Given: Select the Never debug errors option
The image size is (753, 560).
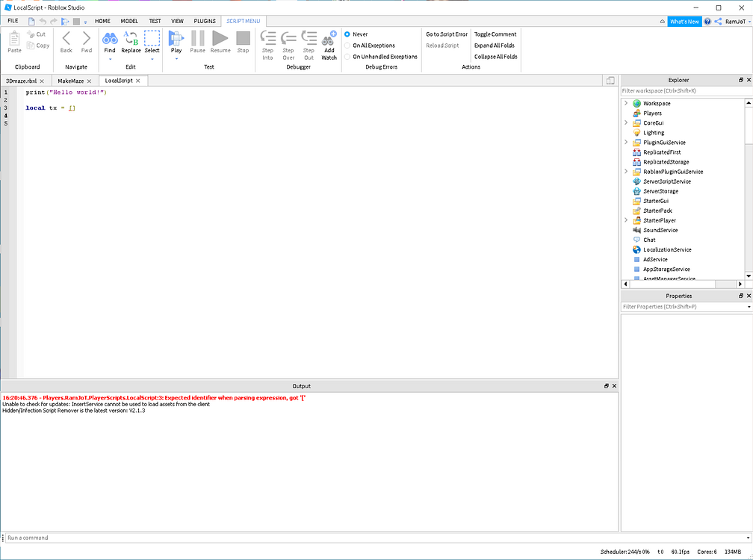Looking at the screenshot, I should (x=347, y=34).
